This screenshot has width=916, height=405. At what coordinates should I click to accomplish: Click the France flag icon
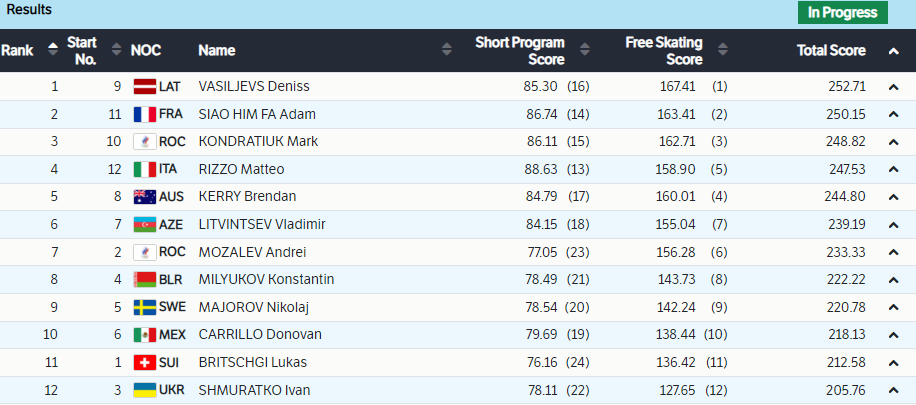[x=145, y=114]
